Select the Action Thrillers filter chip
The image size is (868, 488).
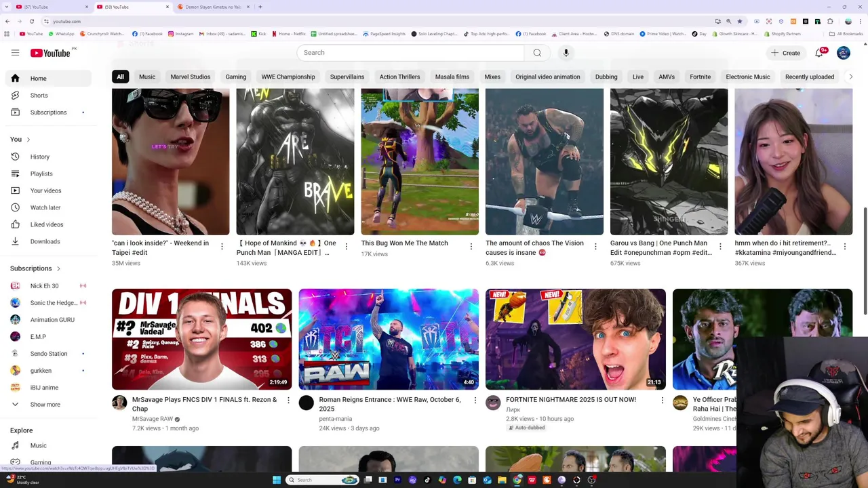click(x=399, y=77)
